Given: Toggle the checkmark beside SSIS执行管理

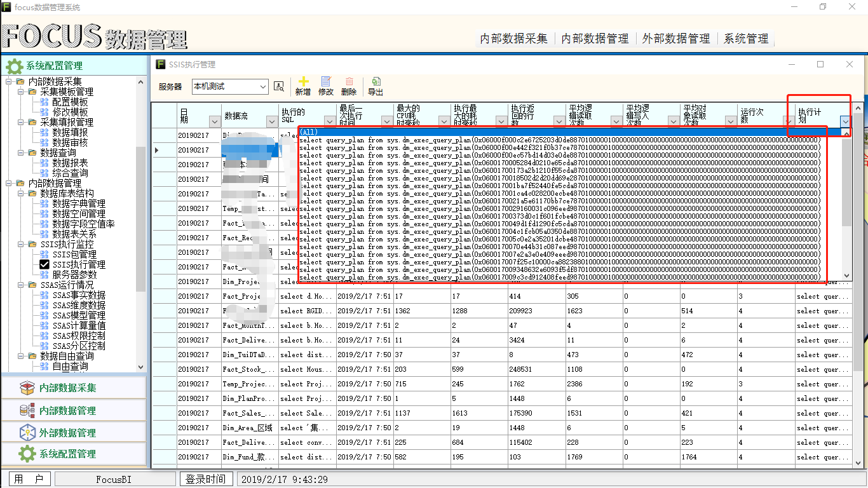Looking at the screenshot, I should 44,264.
